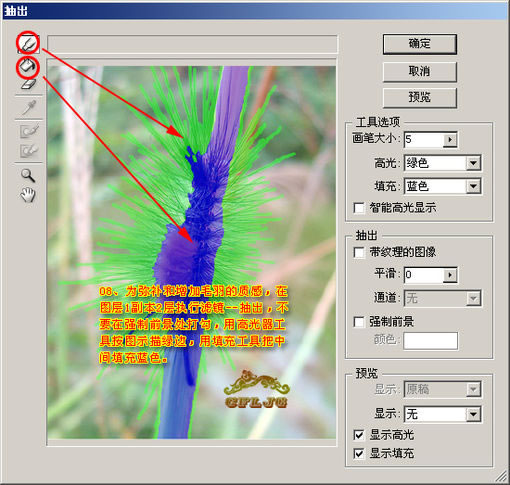The width and height of the screenshot is (510, 485).
Task: Select the Edge Touchup tool
Action: pyautogui.click(x=29, y=150)
